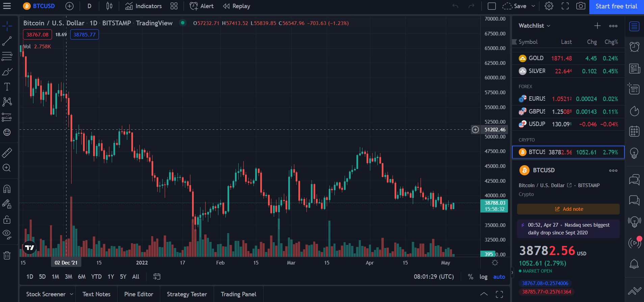Select GOLD in the watchlist

tap(568, 58)
